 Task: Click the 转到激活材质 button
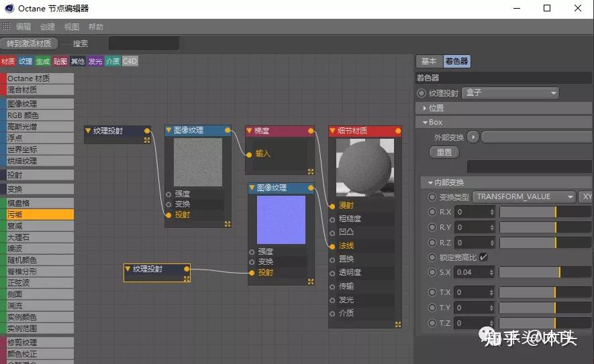[29, 44]
